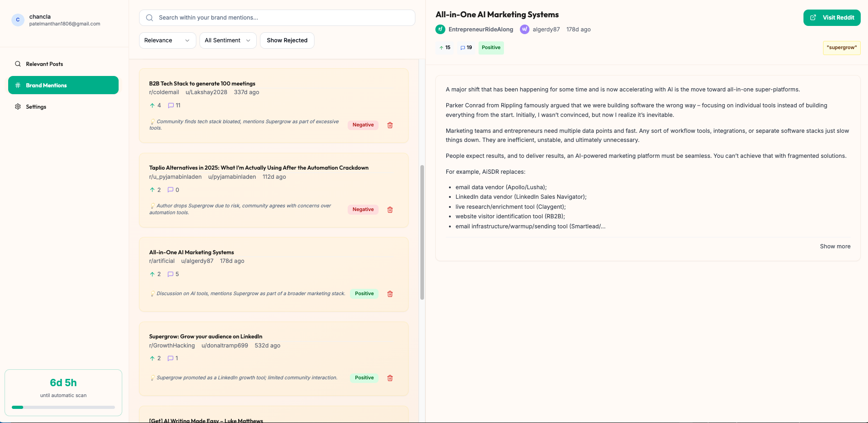Viewport: 868px width, 423px height.
Task: Click the lightbulb icon on the B2B Tech Stack summary
Action: coord(153,122)
